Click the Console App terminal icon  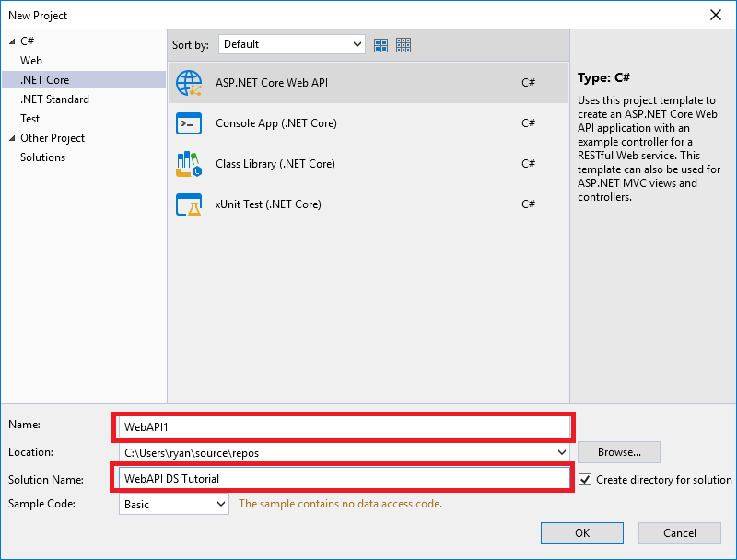tap(189, 123)
